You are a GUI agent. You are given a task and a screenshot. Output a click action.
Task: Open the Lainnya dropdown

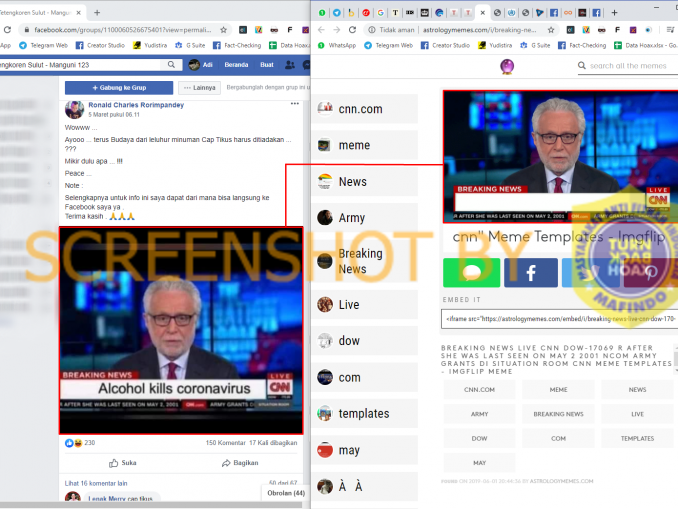[199, 88]
